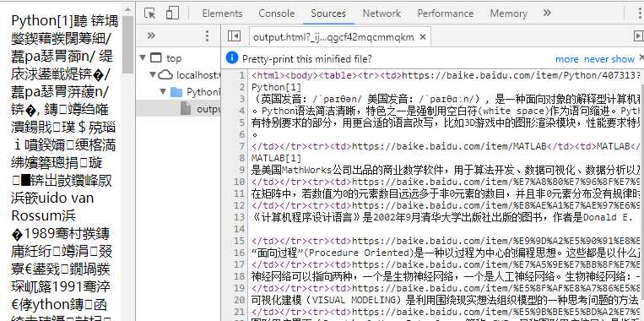Click the top frame window icon
Screen dimensions: 644x321
coord(156,57)
